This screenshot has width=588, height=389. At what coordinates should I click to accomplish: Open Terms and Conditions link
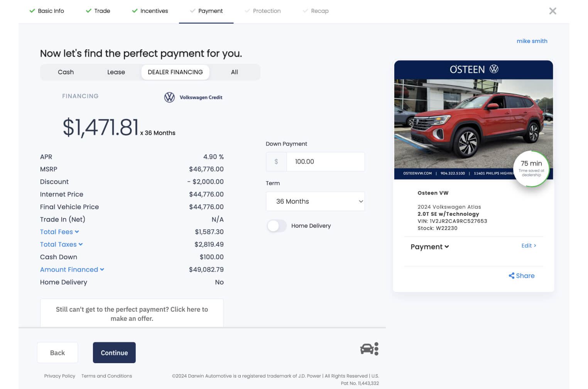point(106,376)
